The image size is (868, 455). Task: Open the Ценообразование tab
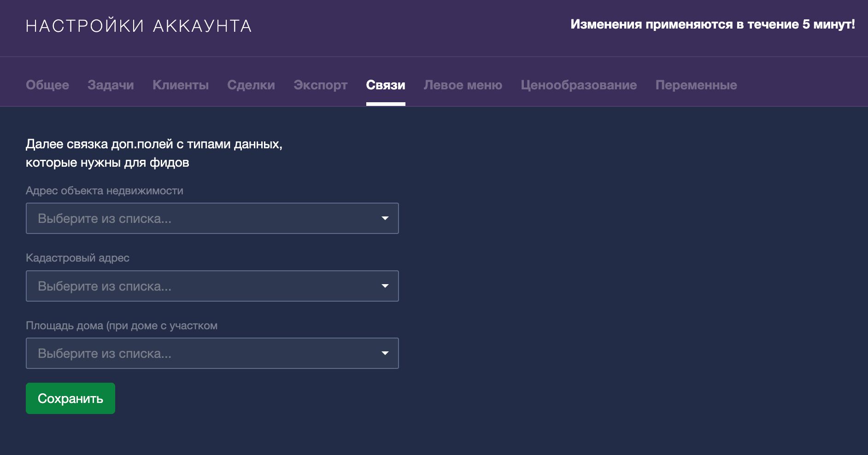579,85
